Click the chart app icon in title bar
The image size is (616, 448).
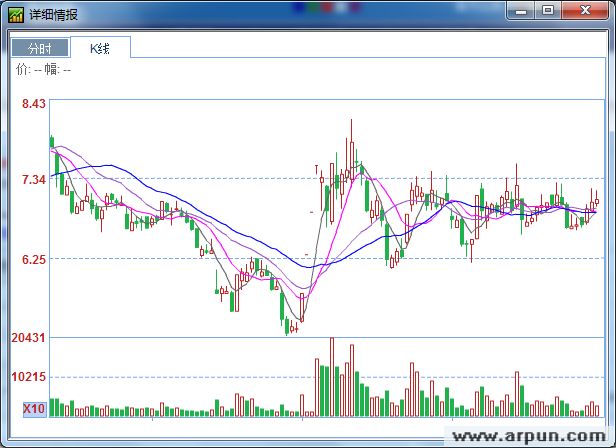coord(15,14)
